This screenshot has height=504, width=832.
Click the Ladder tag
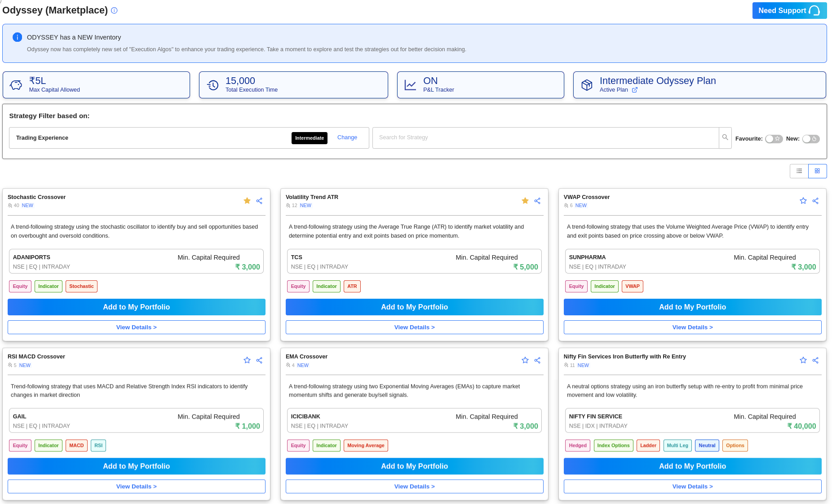coord(648,446)
